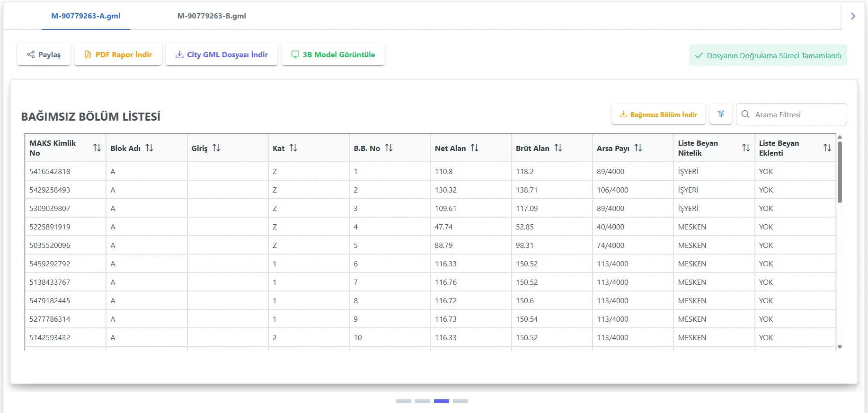868x413 pixels.
Task: Sort by Liste Beyan Eklenti column
Action: (827, 148)
